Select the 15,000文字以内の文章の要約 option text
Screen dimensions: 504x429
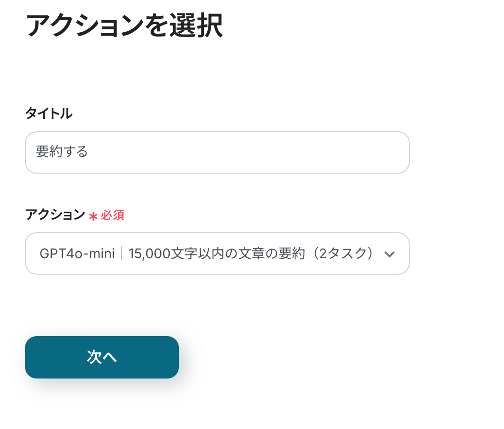212,253
